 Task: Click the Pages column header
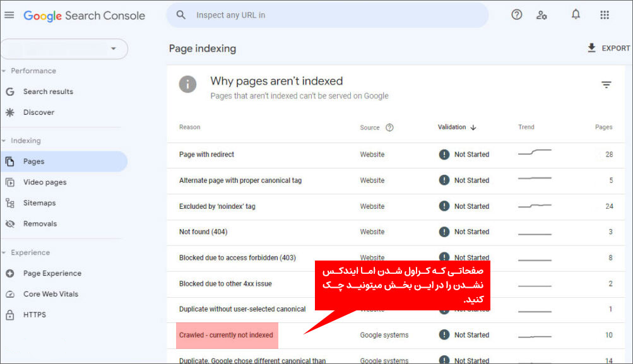coord(603,127)
